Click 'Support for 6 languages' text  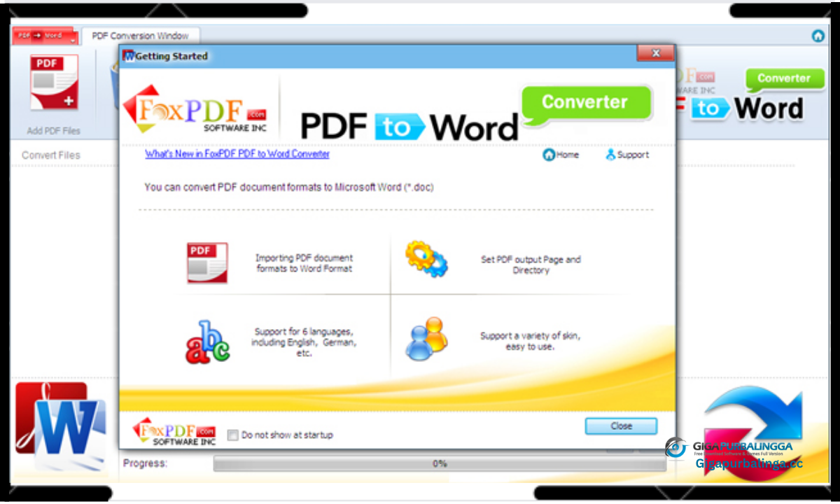click(x=303, y=342)
